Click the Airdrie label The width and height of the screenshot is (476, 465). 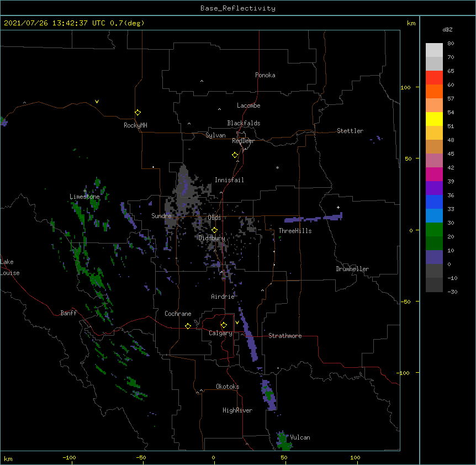pos(223,297)
